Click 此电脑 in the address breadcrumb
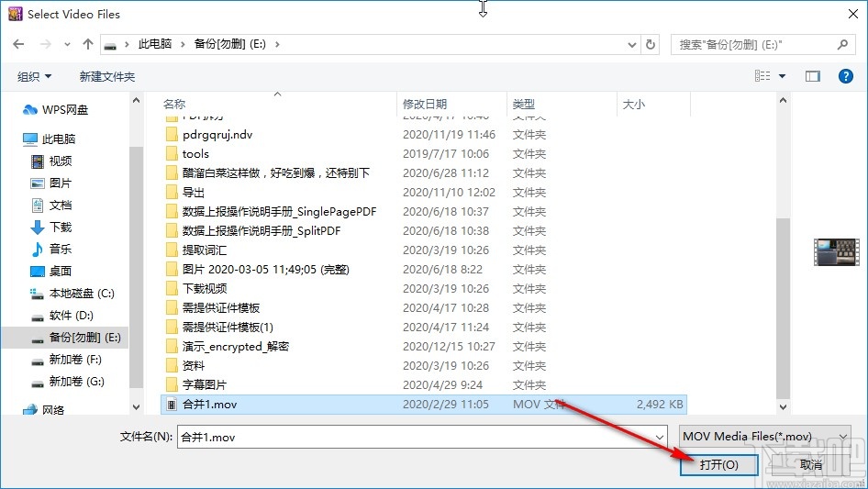 tap(154, 44)
